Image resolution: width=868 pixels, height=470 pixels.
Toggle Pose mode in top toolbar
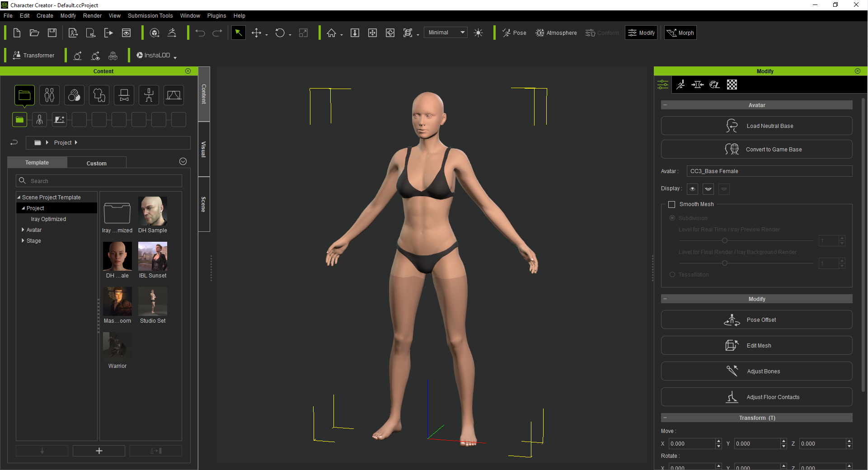point(514,33)
